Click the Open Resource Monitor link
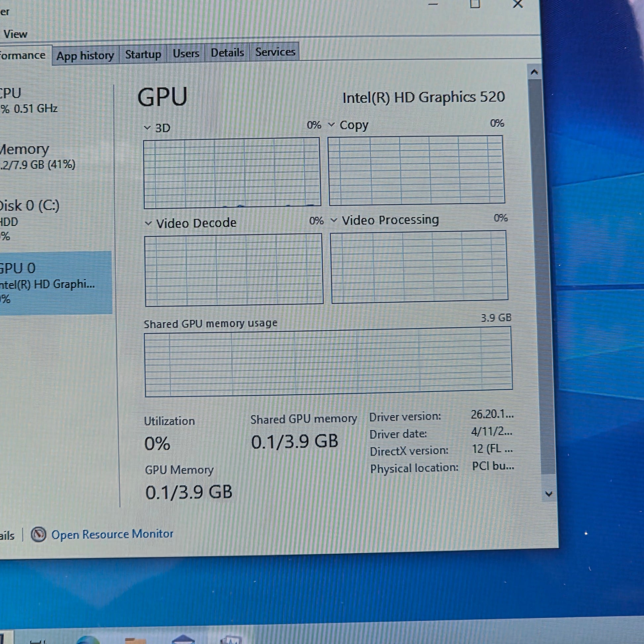Image resolution: width=644 pixels, height=644 pixels. point(112,534)
